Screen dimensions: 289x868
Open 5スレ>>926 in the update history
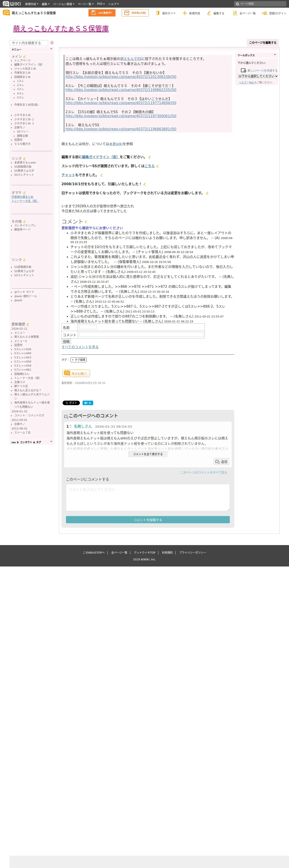[23, 349]
